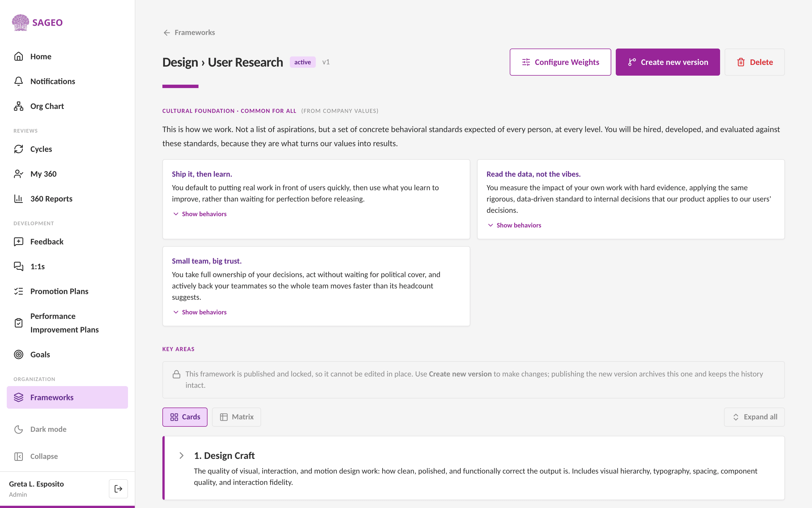Screen dimensions: 812x508
Task: Click 'Ship it, then learn.' title
Action: pos(202,174)
